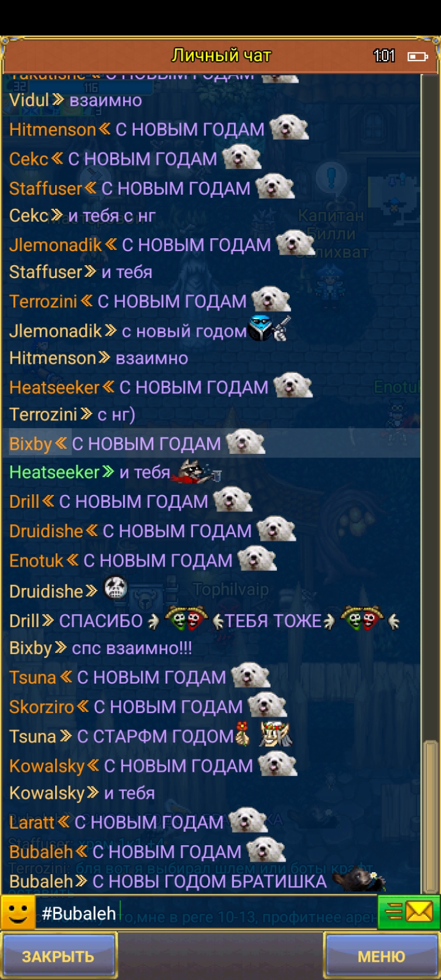Tap elf emoji in Tsuna reply
This screenshot has height=980, width=441.
[274, 734]
